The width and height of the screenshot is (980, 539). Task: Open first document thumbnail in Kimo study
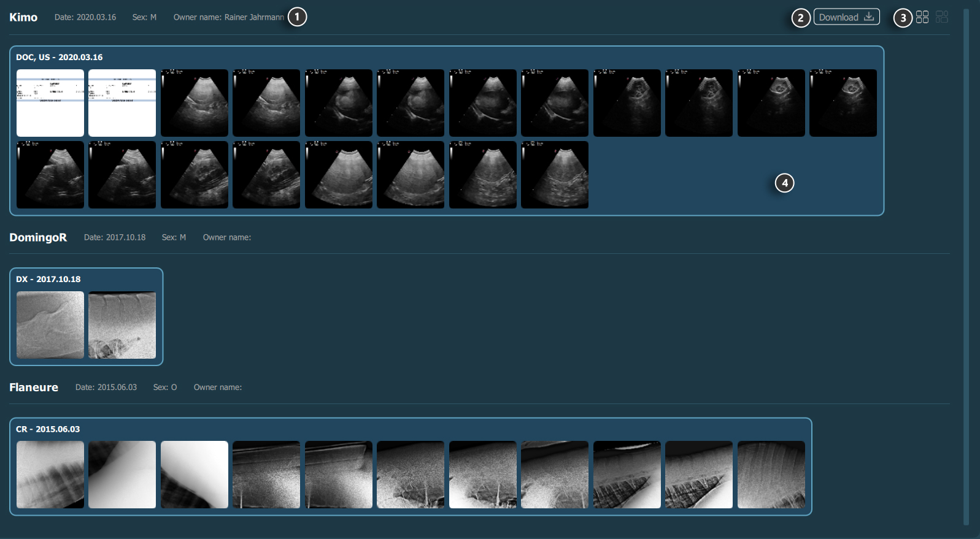point(50,103)
